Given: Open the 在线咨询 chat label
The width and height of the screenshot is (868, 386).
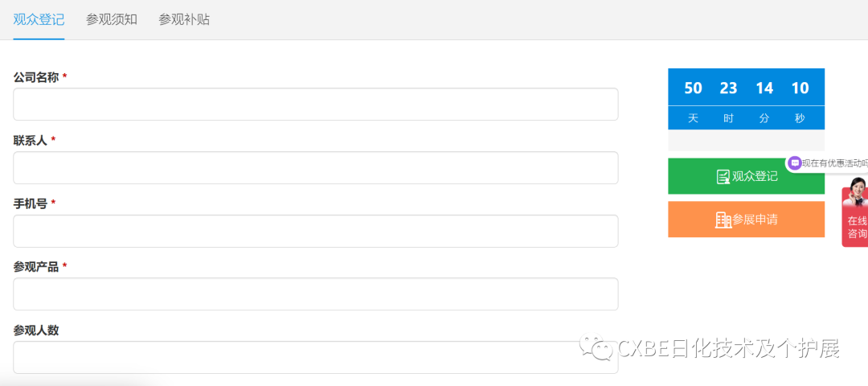Looking at the screenshot, I should [x=857, y=227].
